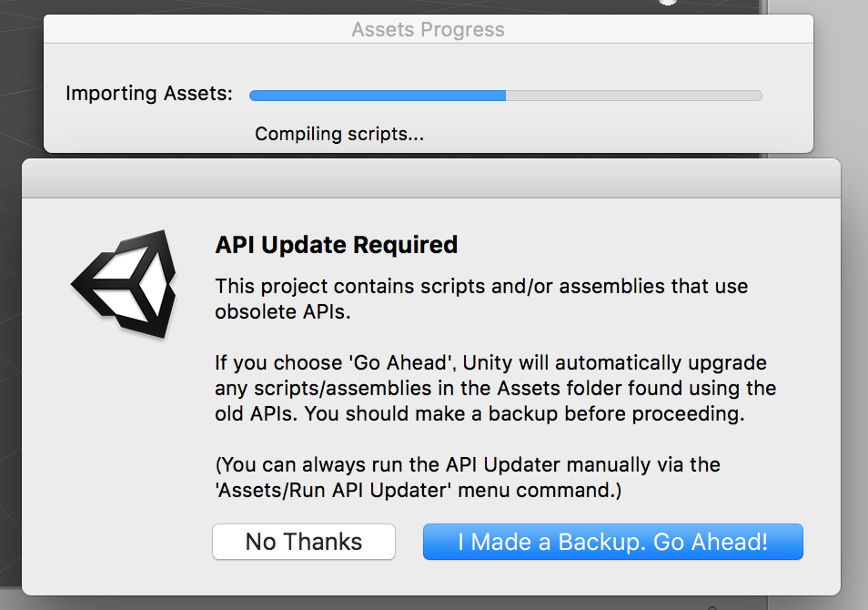Click the empty dialog space right of the heading
The width and height of the screenshot is (868, 610).
[637, 245]
